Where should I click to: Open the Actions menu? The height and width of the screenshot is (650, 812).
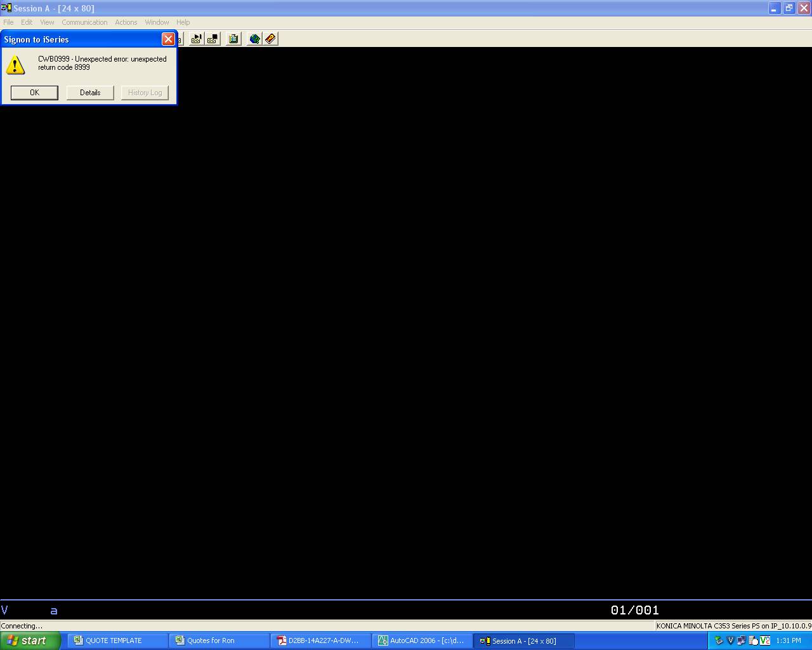pos(126,22)
